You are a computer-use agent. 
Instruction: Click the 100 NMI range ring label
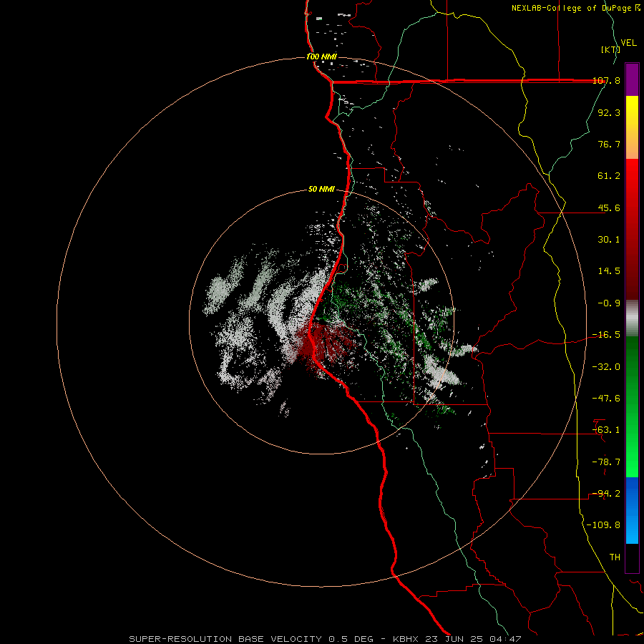321,57
